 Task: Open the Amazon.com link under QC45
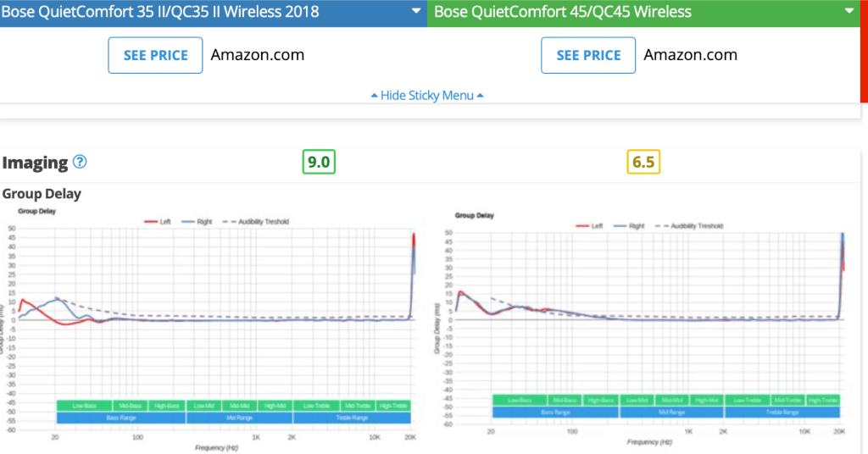point(690,55)
